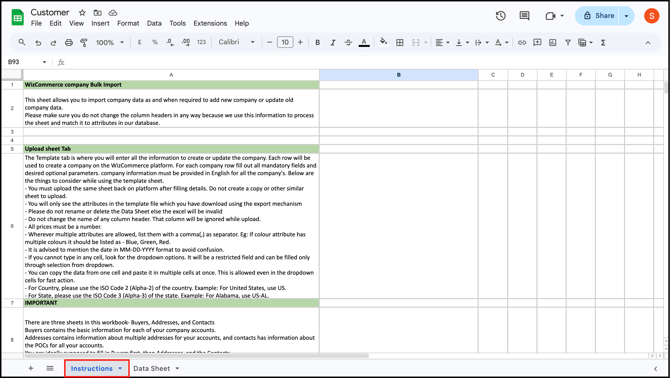Open comments panel icon
Screen dimensions: 670x378
524,16
